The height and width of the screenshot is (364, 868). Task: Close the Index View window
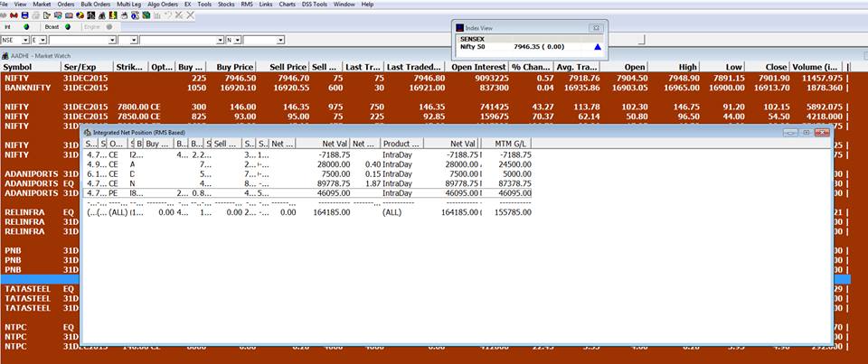coord(596,27)
